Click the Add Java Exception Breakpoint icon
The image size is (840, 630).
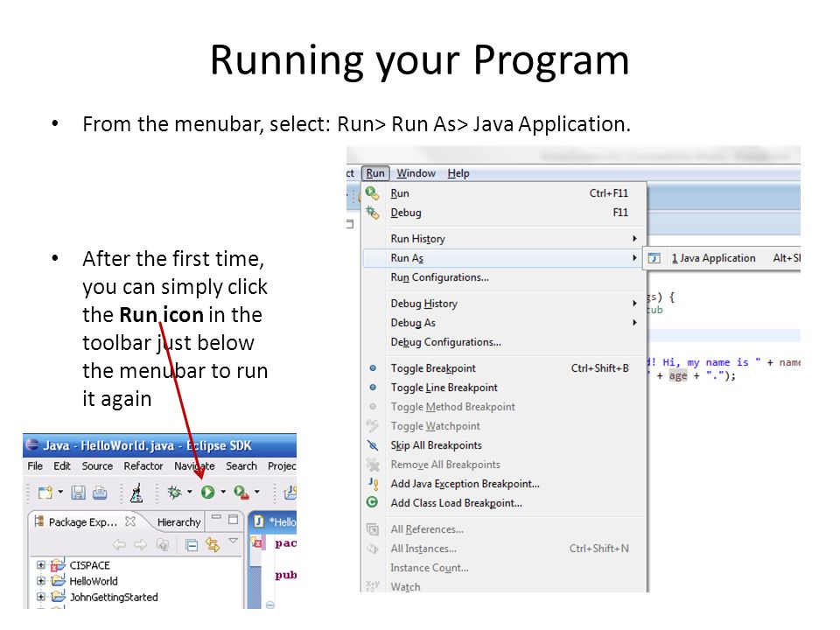click(x=373, y=483)
